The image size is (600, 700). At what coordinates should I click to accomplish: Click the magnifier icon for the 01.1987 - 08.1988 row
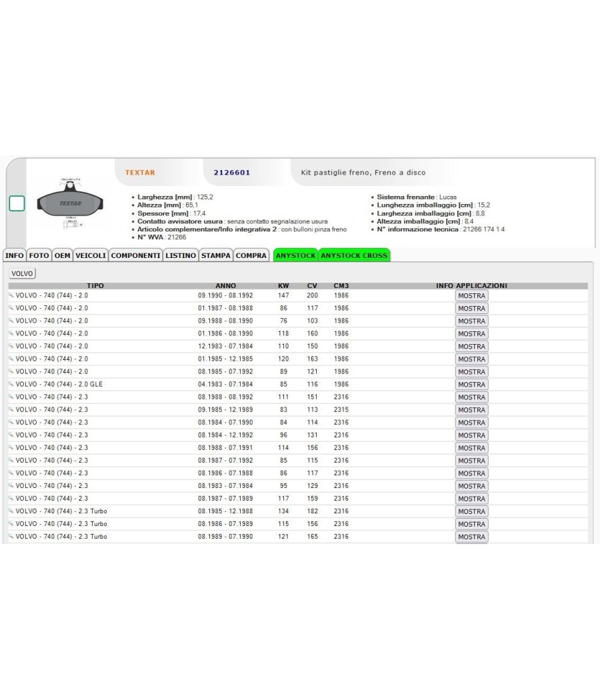(11, 307)
